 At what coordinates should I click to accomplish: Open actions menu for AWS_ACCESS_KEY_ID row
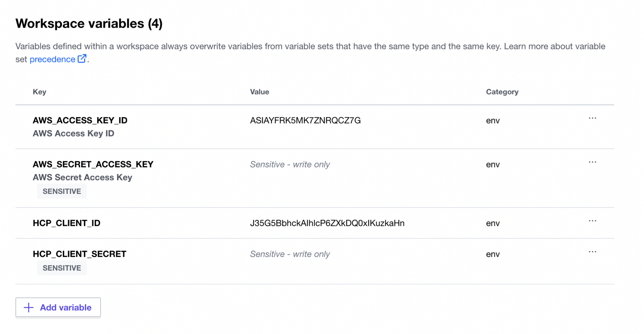point(592,118)
